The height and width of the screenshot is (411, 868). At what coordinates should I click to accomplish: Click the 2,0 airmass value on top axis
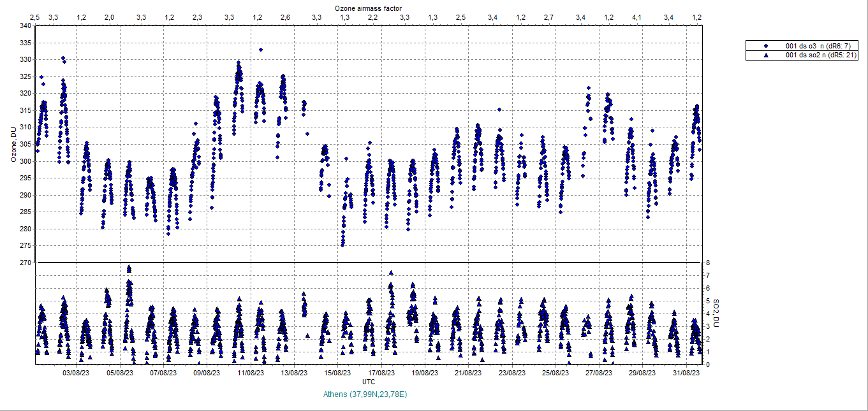(x=109, y=17)
